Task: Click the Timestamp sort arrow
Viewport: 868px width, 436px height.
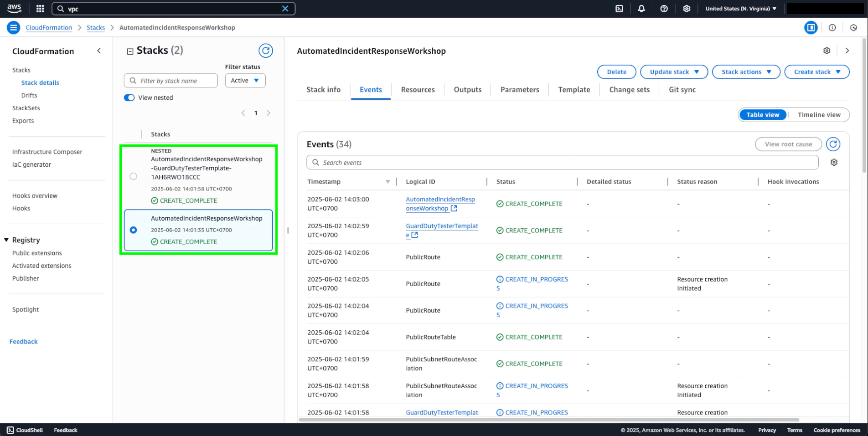Action: pyautogui.click(x=387, y=182)
